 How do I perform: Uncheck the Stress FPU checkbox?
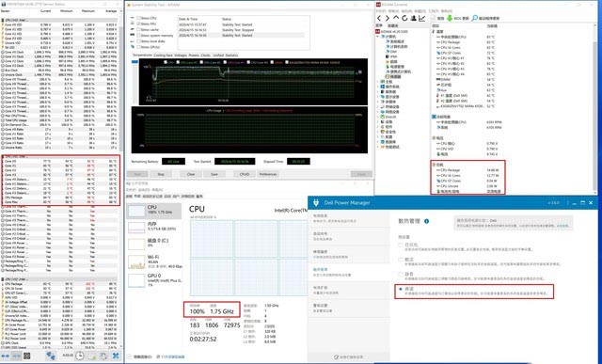(x=138, y=24)
